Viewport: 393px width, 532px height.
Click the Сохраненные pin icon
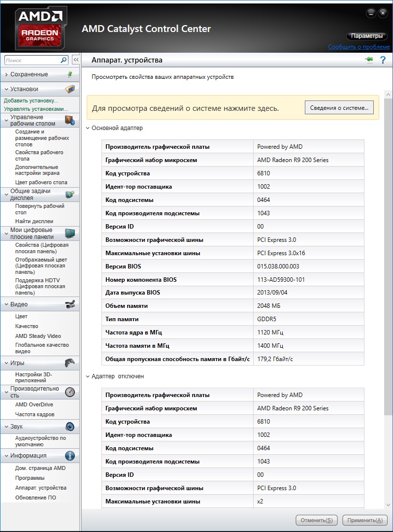(x=70, y=74)
